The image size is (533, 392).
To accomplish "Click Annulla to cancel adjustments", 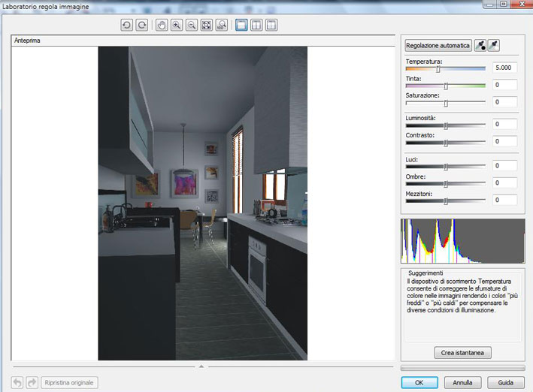I will tap(462, 382).
